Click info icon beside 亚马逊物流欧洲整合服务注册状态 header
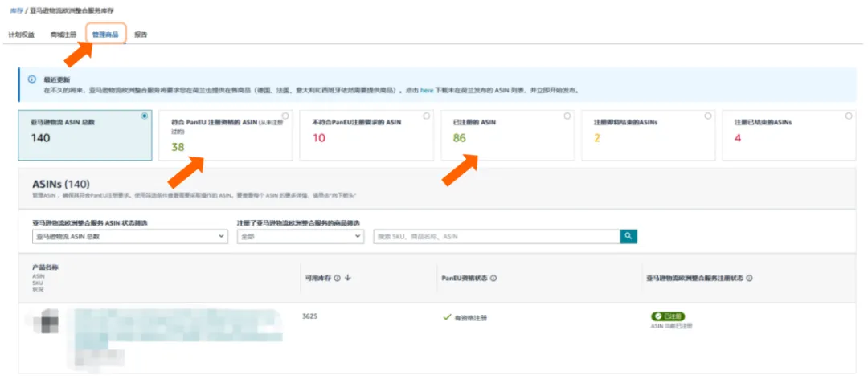 coord(749,279)
